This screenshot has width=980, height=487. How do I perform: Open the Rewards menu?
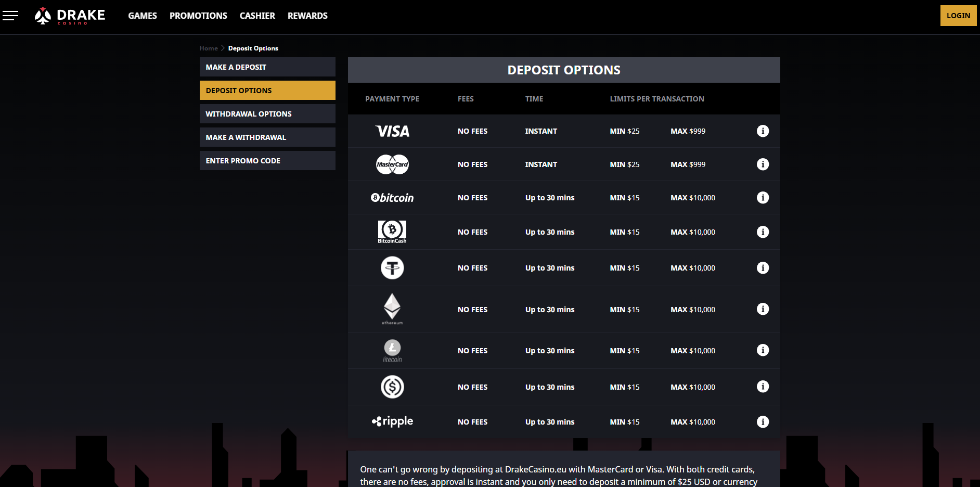coord(307,16)
